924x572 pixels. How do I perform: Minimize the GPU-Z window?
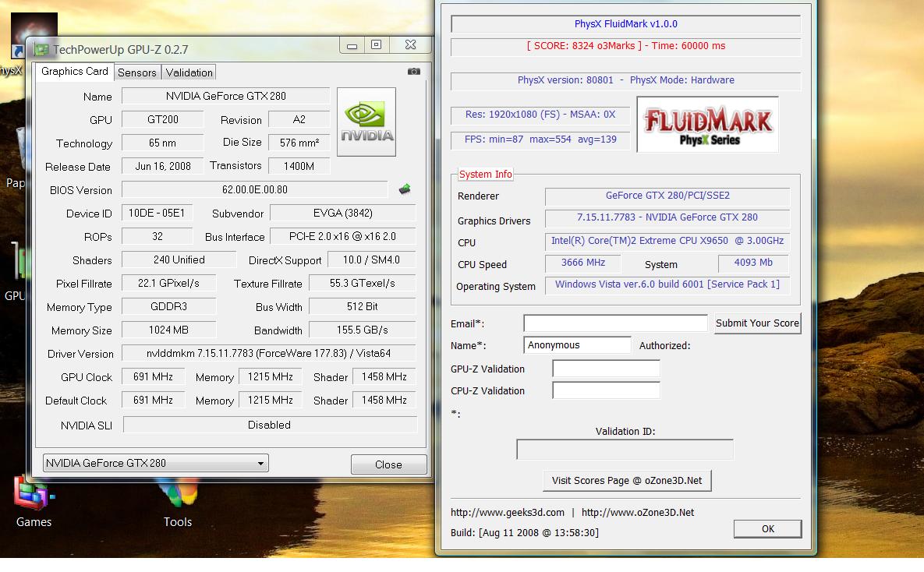pyautogui.click(x=352, y=45)
